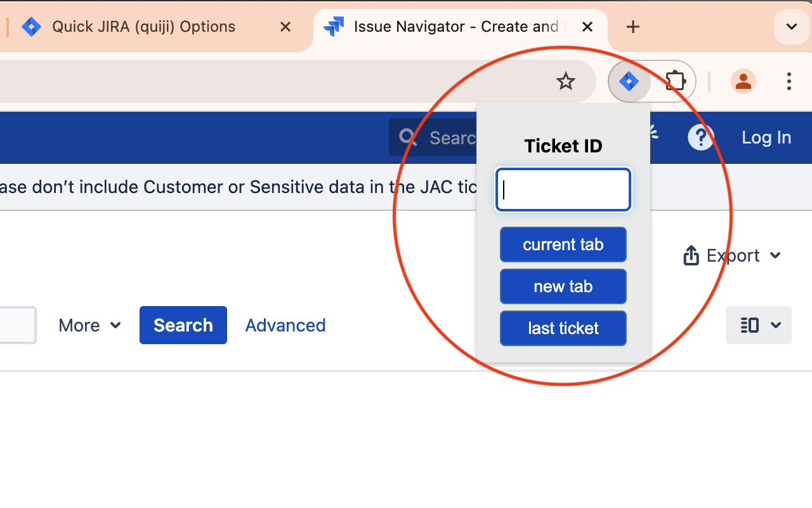
Task: Close the Quick JIRA Options tab
Action: tap(285, 27)
